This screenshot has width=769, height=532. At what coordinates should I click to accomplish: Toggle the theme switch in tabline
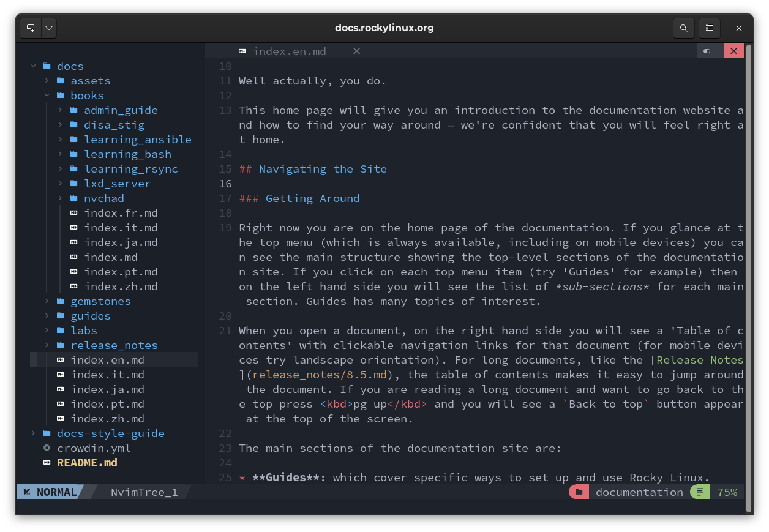pos(708,51)
